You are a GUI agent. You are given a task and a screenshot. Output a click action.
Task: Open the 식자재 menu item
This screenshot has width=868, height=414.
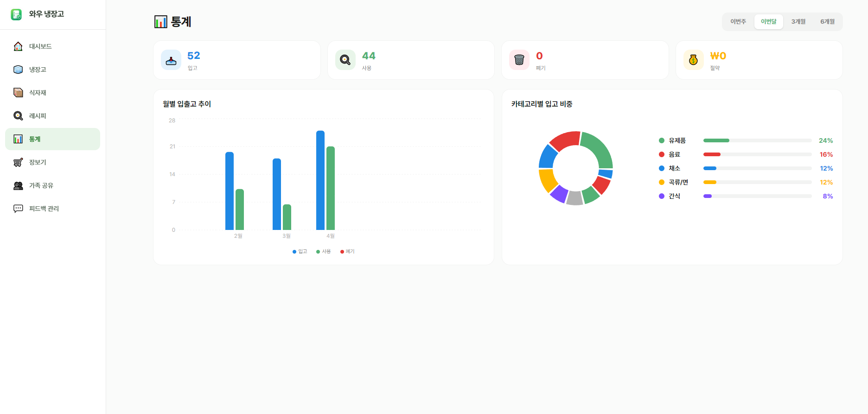point(53,93)
